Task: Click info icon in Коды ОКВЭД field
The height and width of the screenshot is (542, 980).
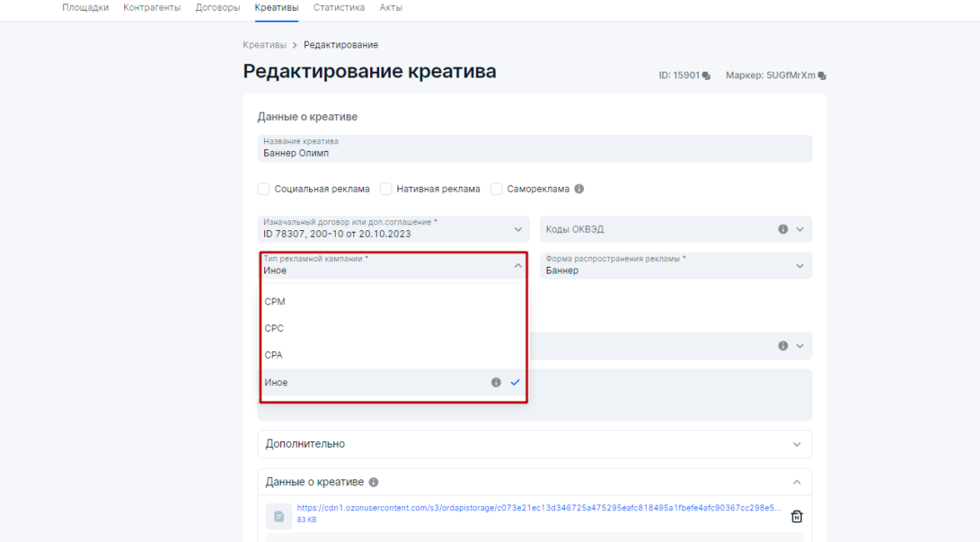Action: pos(782,229)
